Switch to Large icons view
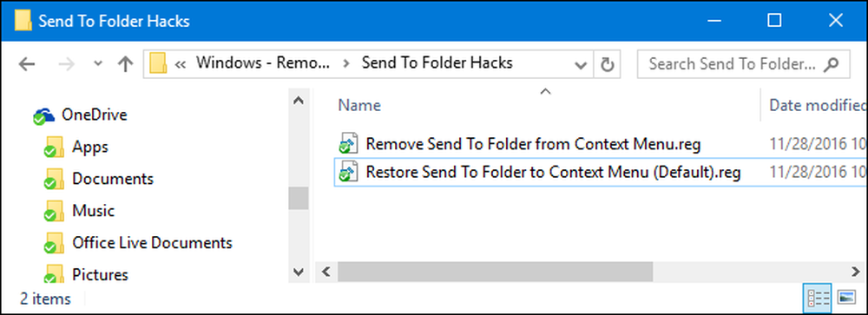Image resolution: width=868 pixels, height=315 pixels. 846,299
